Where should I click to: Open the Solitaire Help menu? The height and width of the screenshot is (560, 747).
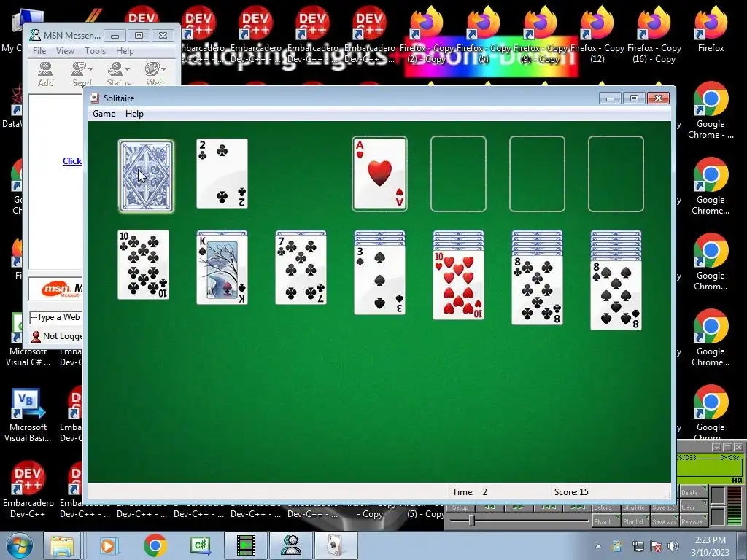pyautogui.click(x=134, y=113)
